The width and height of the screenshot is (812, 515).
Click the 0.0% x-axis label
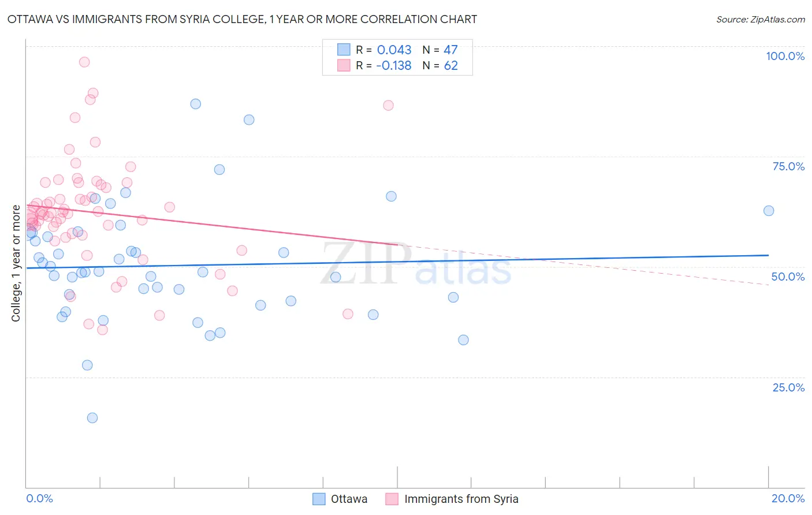pyautogui.click(x=39, y=498)
